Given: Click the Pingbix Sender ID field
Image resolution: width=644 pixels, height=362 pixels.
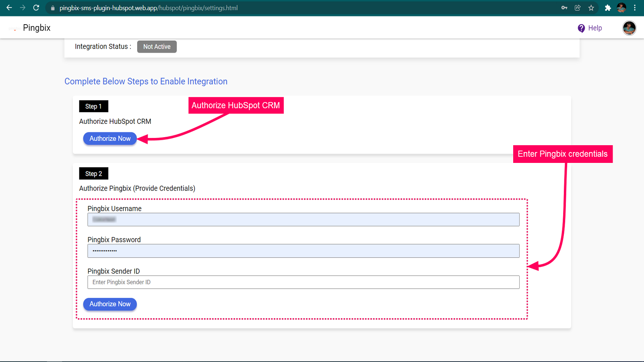Looking at the screenshot, I should 303,282.
